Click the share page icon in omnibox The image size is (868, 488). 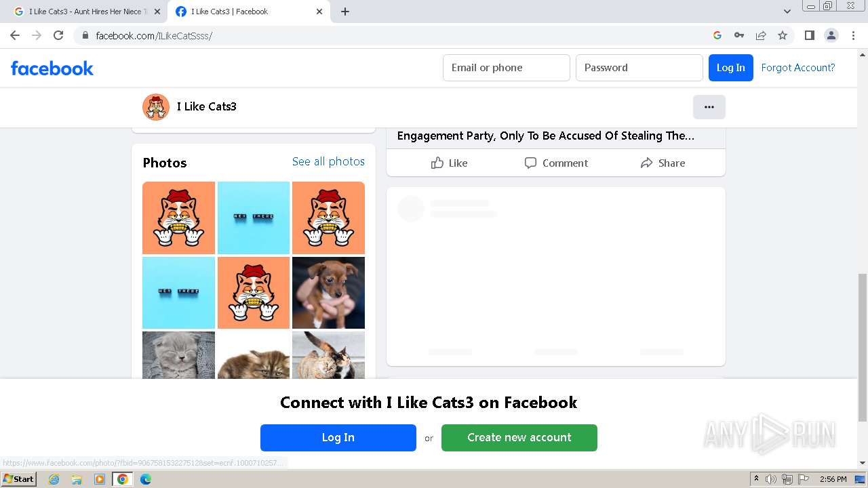(x=761, y=35)
